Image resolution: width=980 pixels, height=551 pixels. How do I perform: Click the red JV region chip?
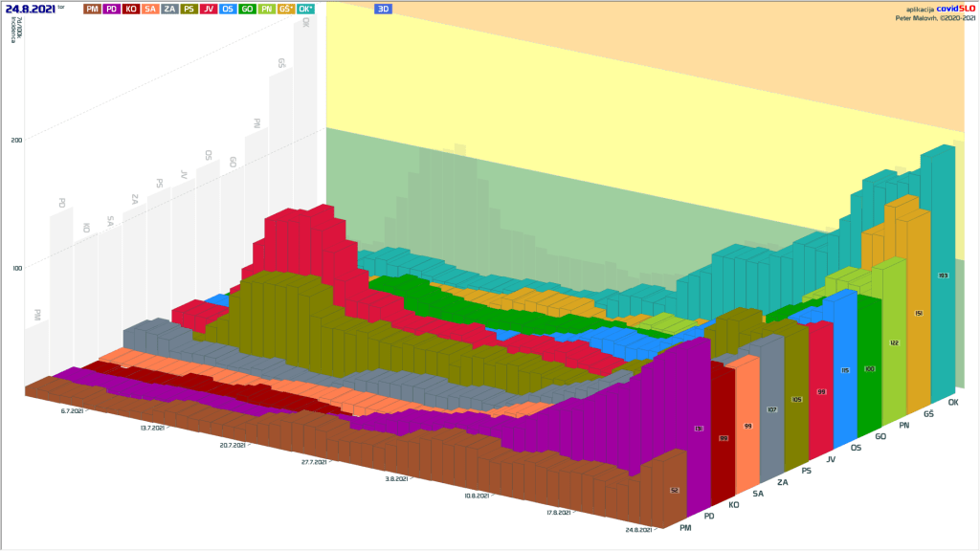[x=209, y=8]
